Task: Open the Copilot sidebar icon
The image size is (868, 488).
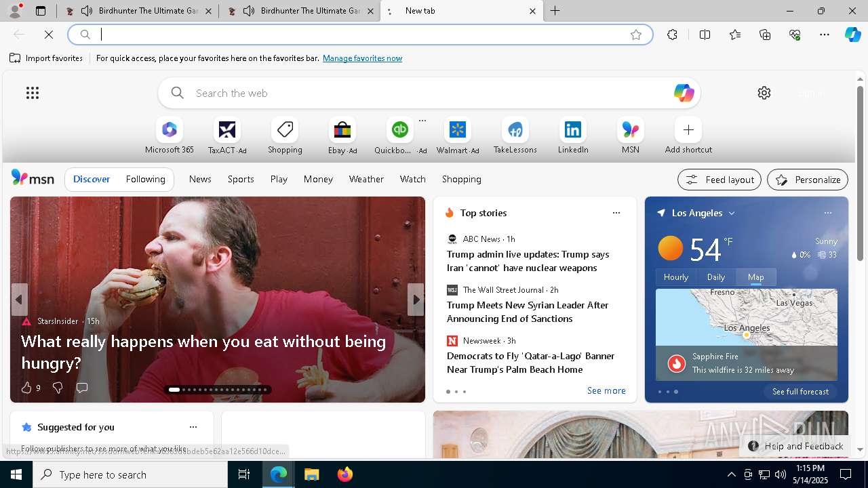Action: pyautogui.click(x=852, y=35)
